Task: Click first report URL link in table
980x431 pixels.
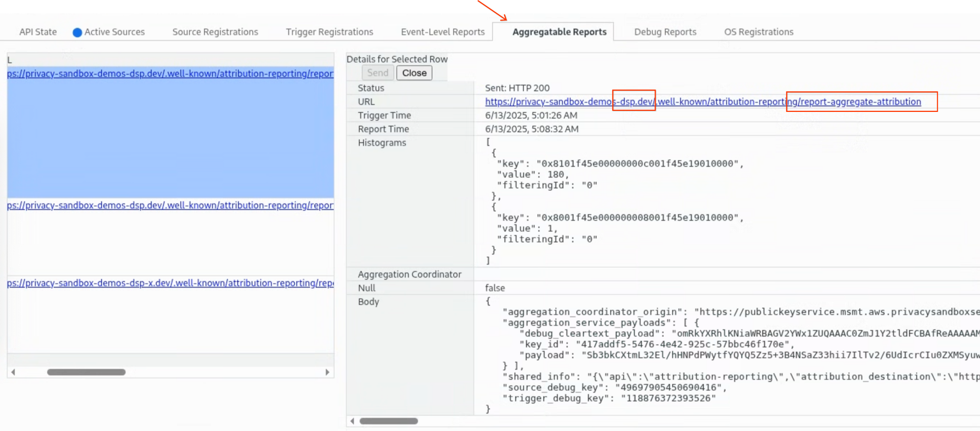Action: 170,74
